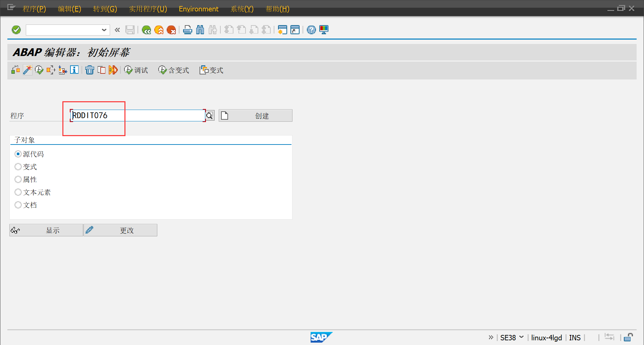644x345 pixels.
Task: Click the blue Information icon
Action: click(x=74, y=70)
